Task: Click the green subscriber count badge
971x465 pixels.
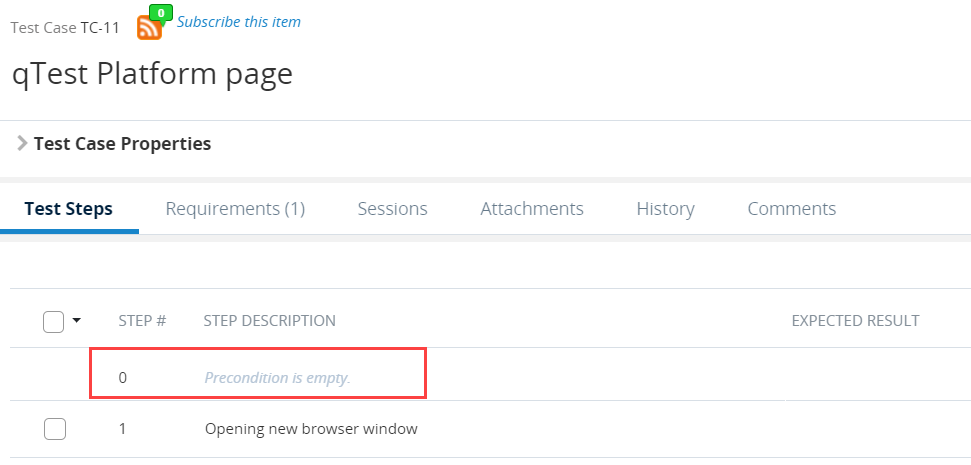Action: click(160, 13)
